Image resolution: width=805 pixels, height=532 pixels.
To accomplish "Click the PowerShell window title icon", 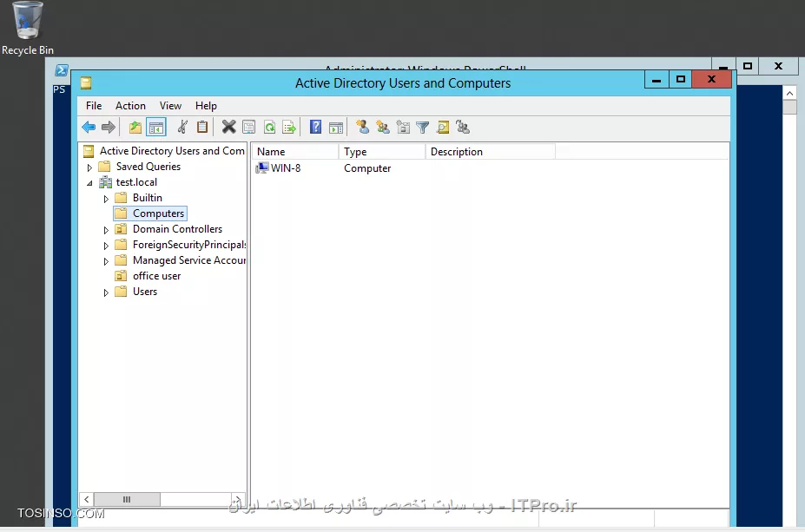I will (62, 69).
